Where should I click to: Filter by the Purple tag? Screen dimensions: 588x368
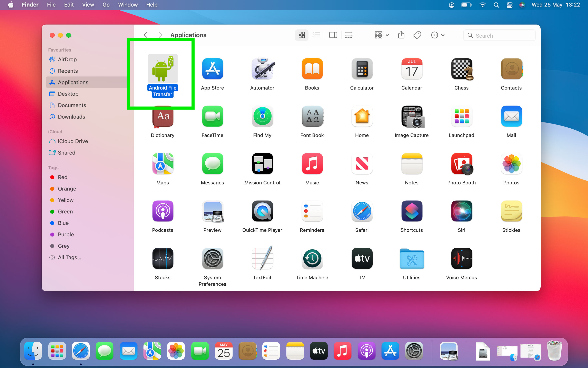pyautogui.click(x=87, y=234)
